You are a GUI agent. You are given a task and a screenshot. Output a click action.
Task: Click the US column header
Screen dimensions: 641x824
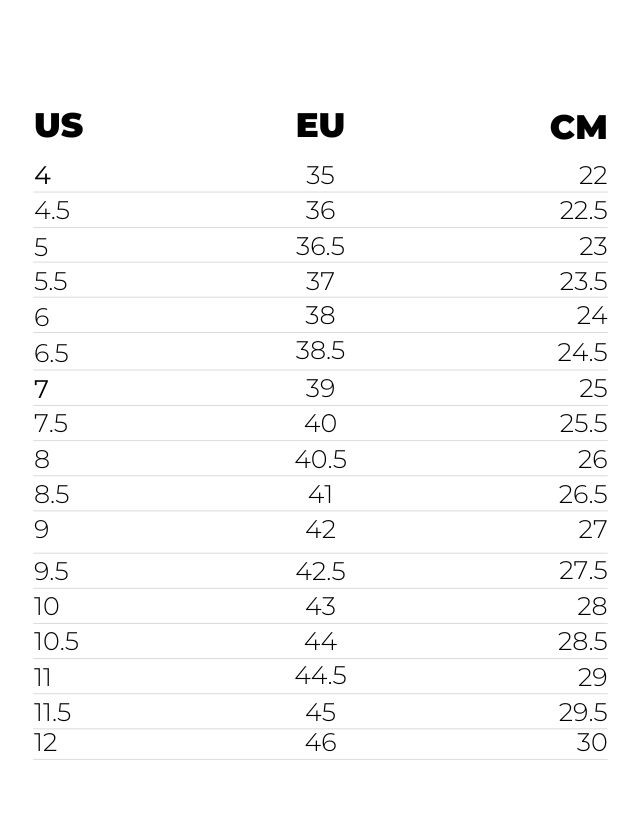[x=58, y=126]
